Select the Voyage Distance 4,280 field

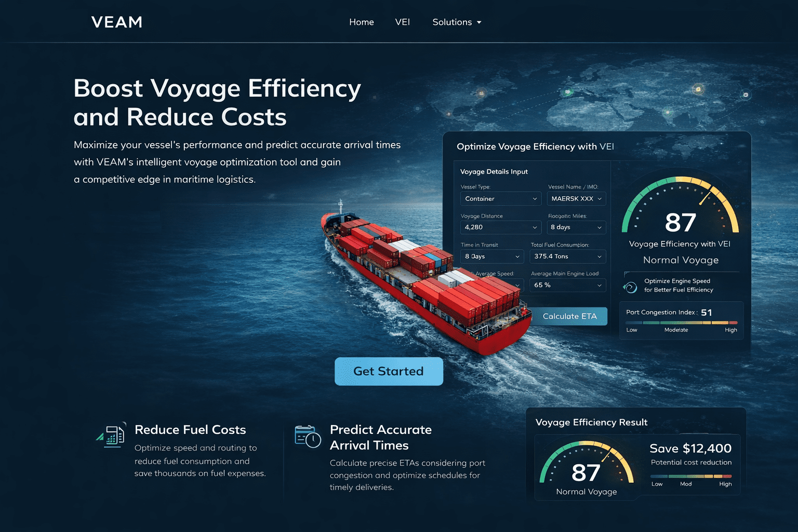pyautogui.click(x=500, y=228)
